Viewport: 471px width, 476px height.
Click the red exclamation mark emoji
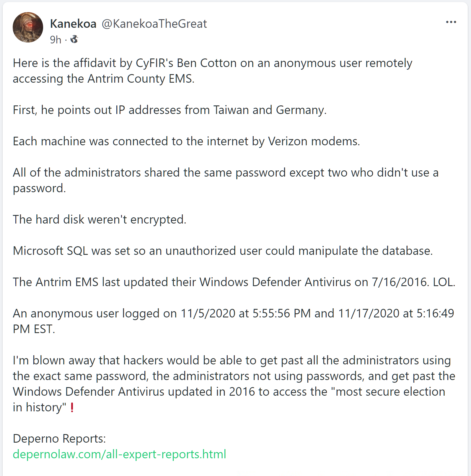pyautogui.click(x=72, y=408)
